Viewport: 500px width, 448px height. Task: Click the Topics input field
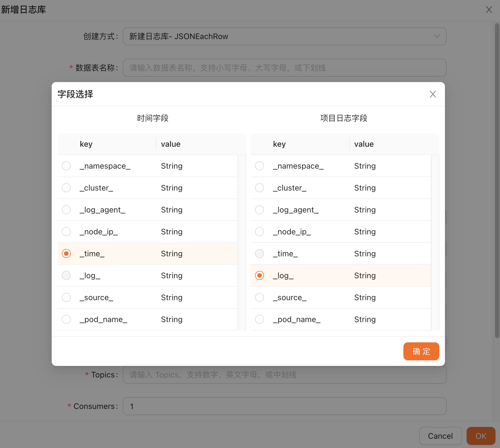[285, 375]
